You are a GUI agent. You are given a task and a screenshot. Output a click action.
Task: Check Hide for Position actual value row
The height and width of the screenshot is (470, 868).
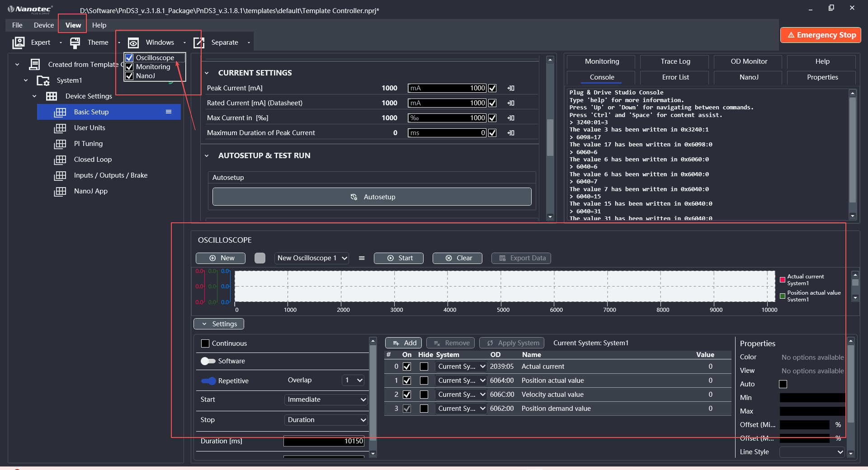point(424,381)
